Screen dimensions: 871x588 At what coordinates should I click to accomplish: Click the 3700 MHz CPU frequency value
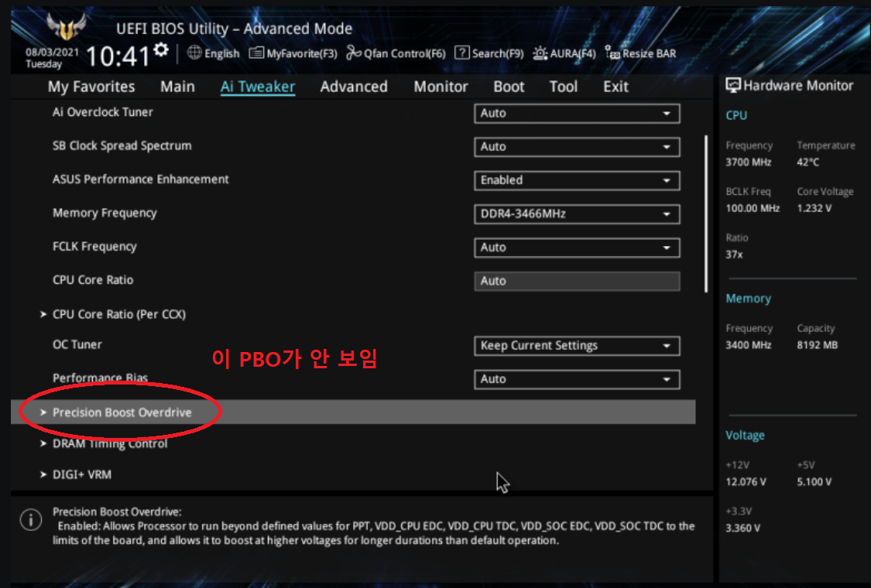click(x=748, y=162)
